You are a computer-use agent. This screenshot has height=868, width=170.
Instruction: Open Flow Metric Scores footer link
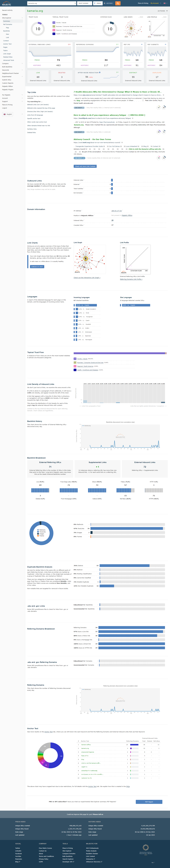click(x=45, y=848)
